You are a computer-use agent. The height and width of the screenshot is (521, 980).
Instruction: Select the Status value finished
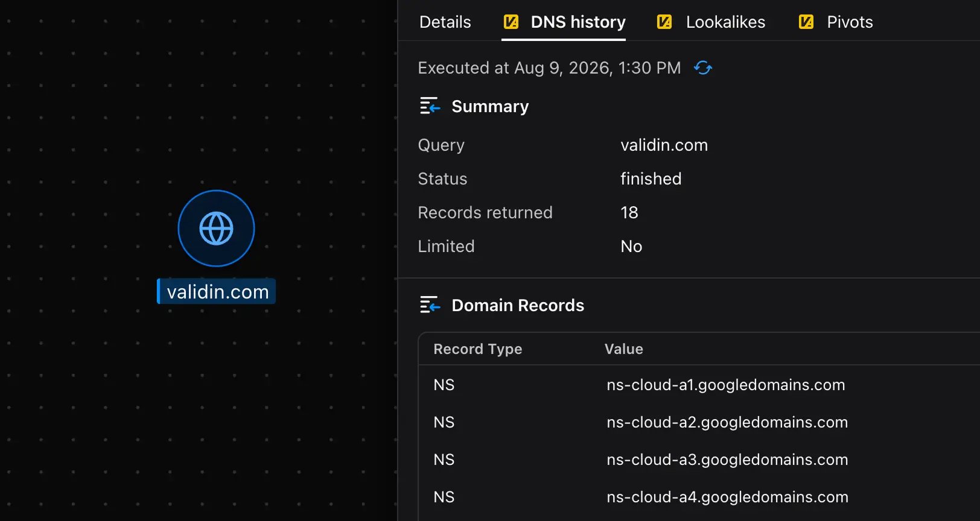point(651,179)
